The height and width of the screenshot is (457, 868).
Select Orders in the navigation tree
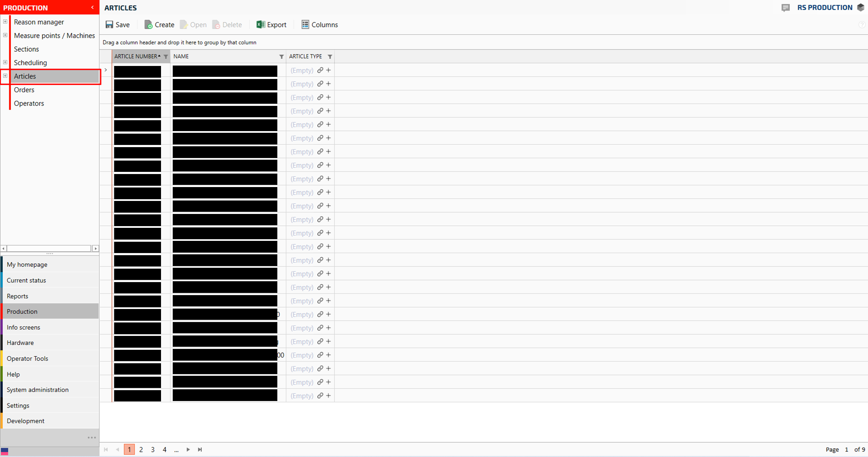(x=24, y=90)
